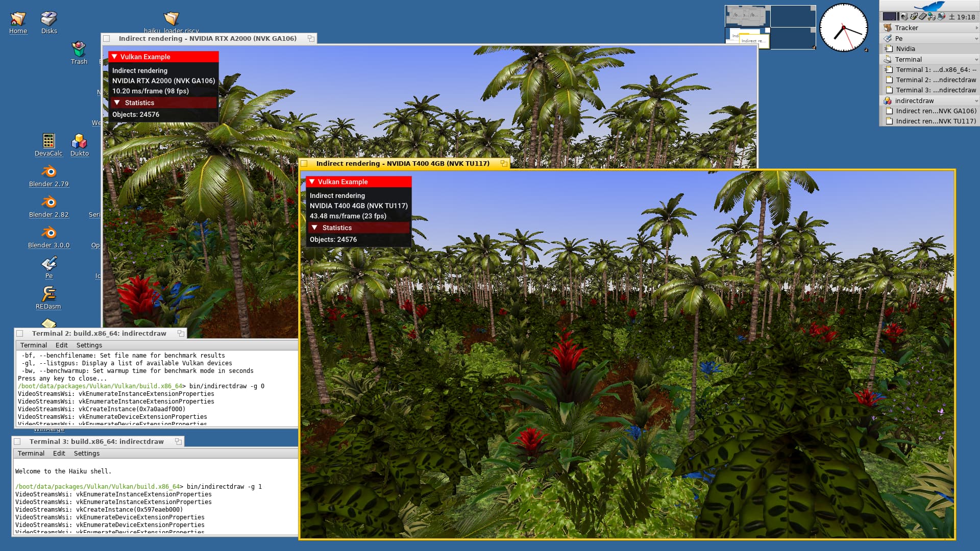The width and height of the screenshot is (980, 551).
Task: Click the zoom button on the T400 window tab
Action: (504, 163)
